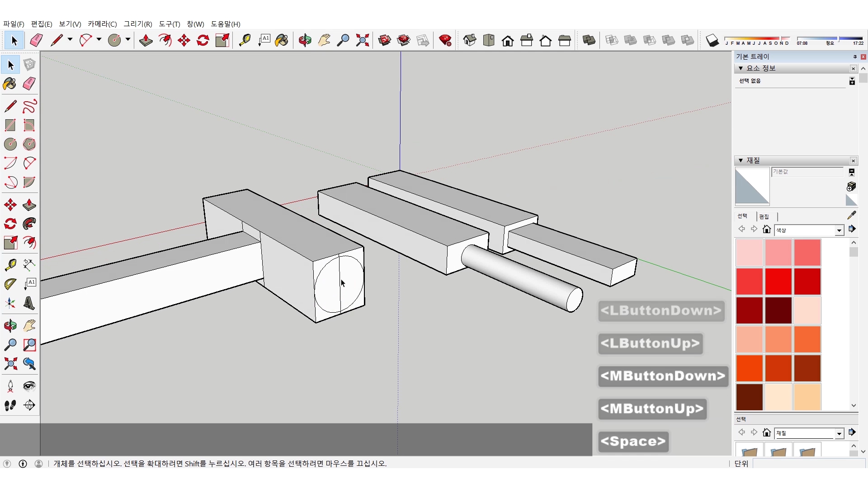
Task: Select the Paint Bucket tool in left toolbar
Action: pyautogui.click(x=10, y=84)
